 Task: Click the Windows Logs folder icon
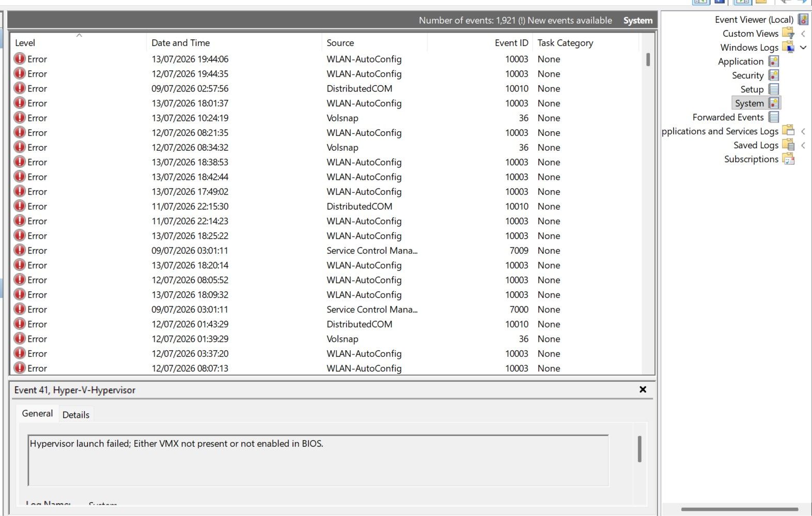pyautogui.click(x=788, y=48)
